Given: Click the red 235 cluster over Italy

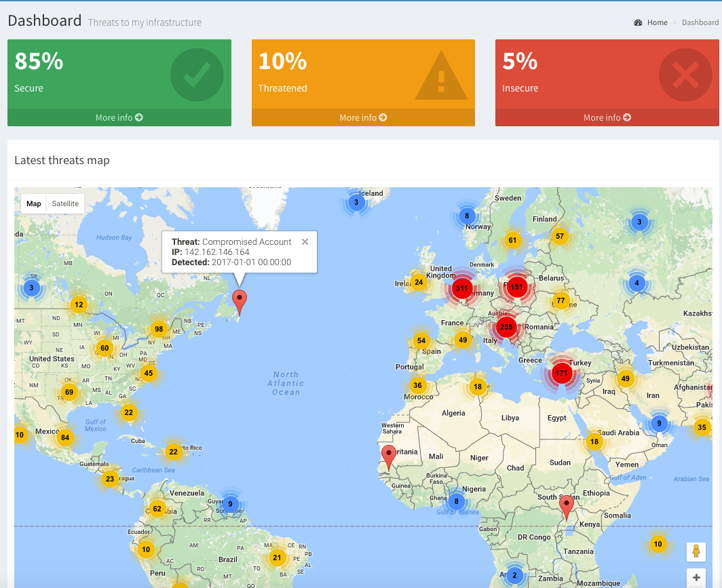Looking at the screenshot, I should [506, 327].
